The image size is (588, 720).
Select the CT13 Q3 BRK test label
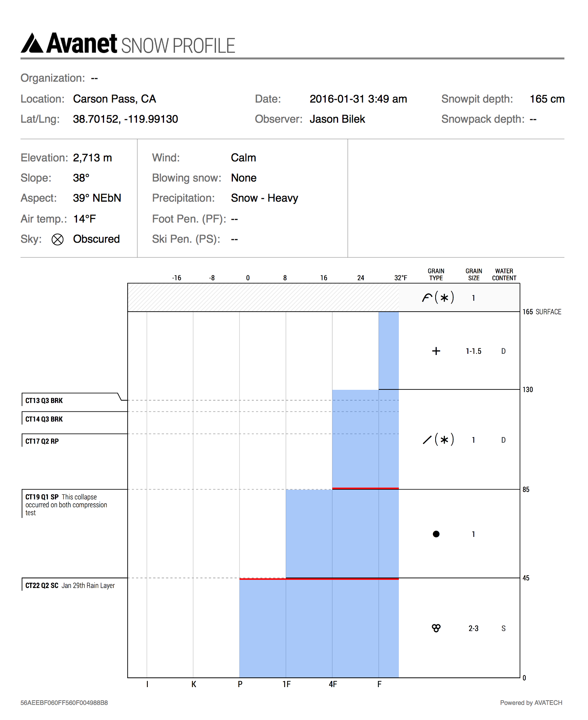(44, 401)
